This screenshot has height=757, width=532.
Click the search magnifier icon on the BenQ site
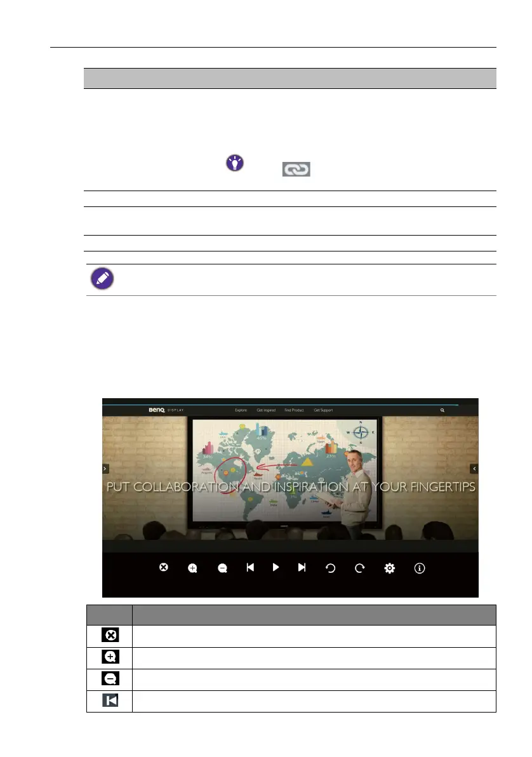[x=442, y=410]
